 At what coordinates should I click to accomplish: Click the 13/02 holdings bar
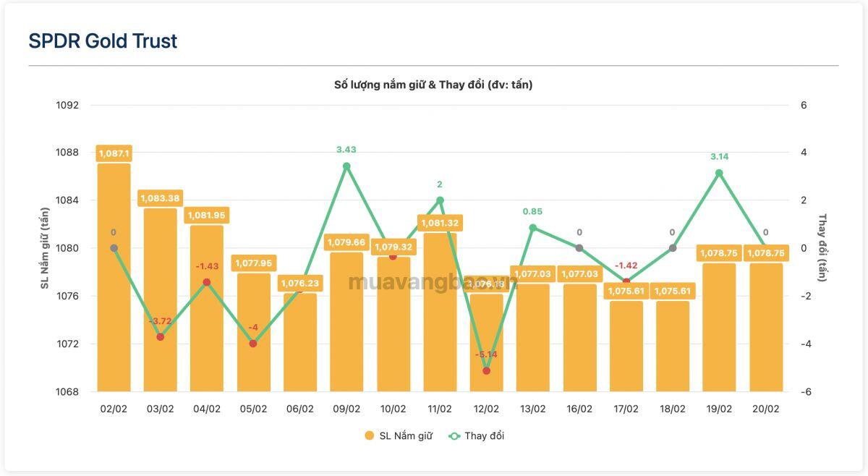532,338
